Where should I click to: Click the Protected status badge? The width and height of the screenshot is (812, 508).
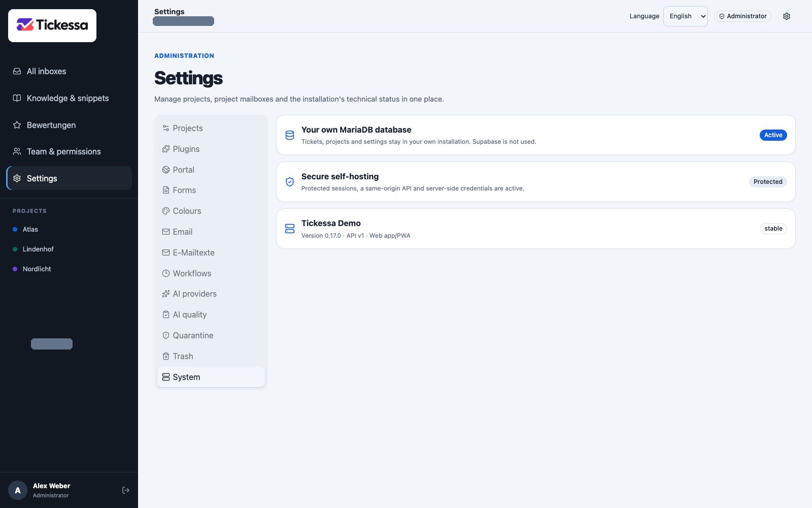click(768, 182)
